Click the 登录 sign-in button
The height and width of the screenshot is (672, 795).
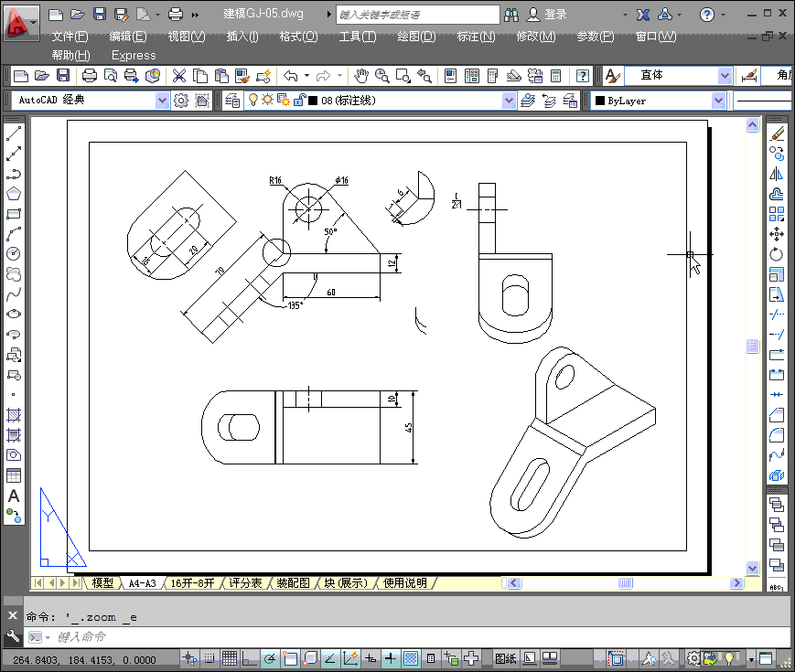pos(546,15)
